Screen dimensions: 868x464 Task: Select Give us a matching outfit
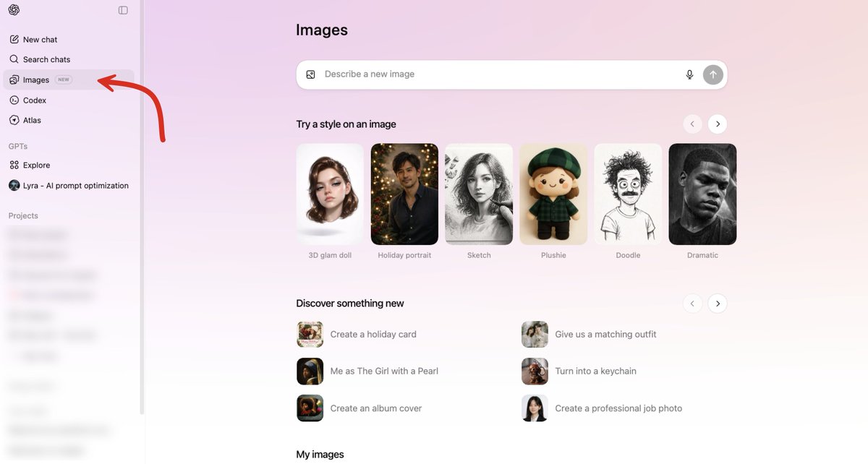coord(605,335)
